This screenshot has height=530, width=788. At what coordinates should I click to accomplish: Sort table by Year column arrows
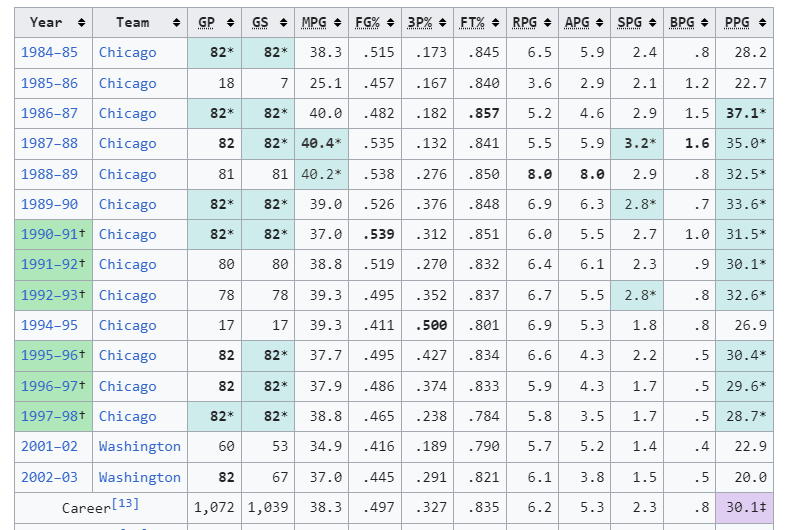pos(81,23)
